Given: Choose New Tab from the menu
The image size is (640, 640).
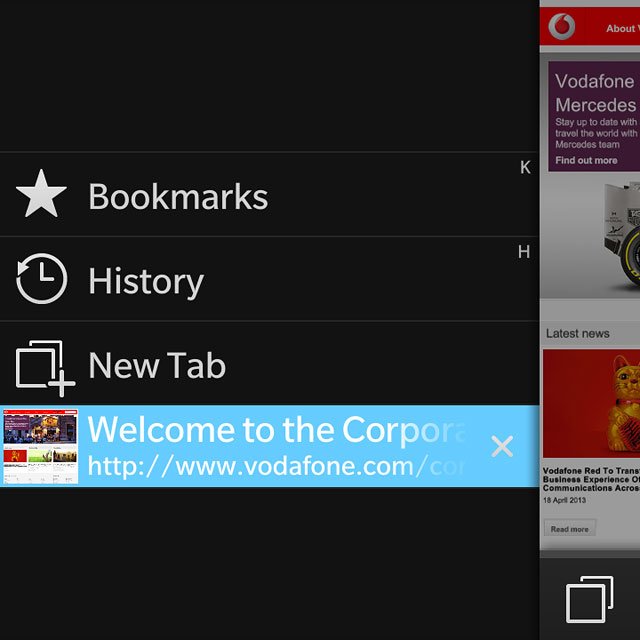Looking at the screenshot, I should (269, 363).
